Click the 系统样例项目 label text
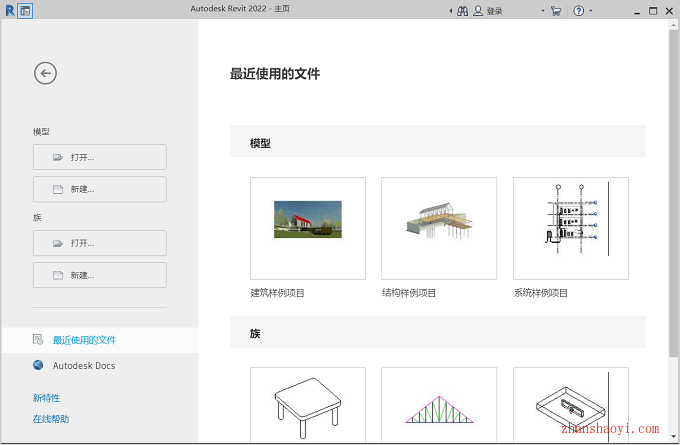 point(540,293)
